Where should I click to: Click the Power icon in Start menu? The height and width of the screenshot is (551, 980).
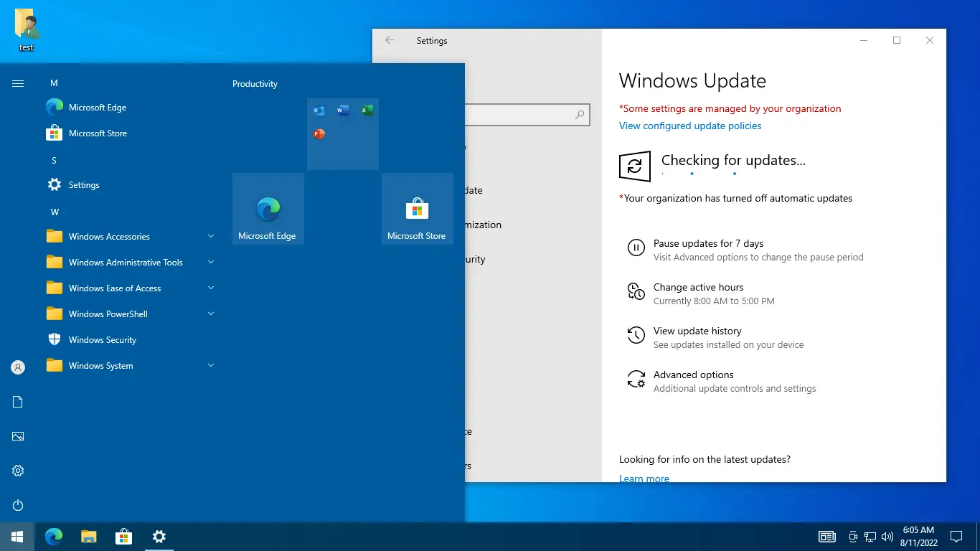click(18, 505)
